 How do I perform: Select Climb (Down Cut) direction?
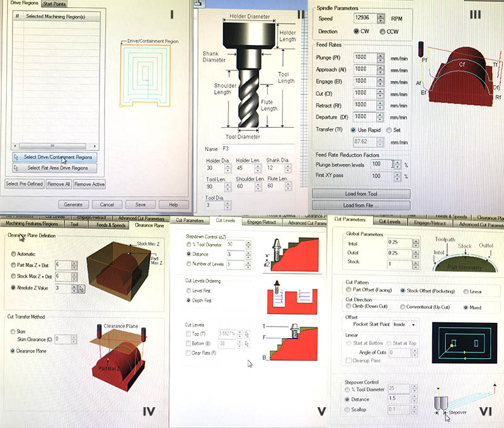coord(348,306)
